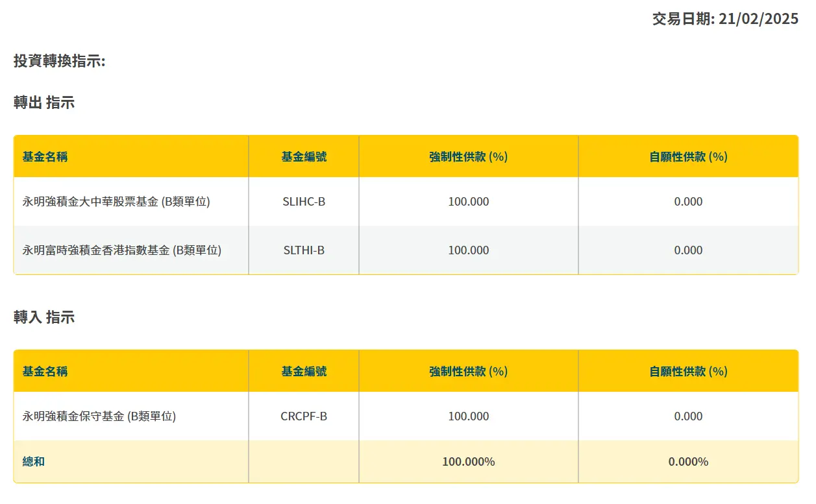Click 自願性供款 (%) header in 轉出 table
Screen dimensions: 816x504
[688, 156]
